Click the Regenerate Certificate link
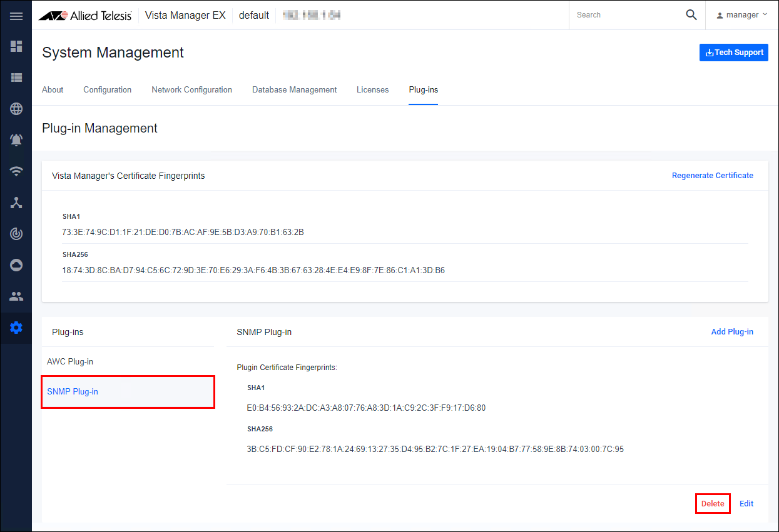Image resolution: width=779 pixels, height=532 pixels. (712, 176)
